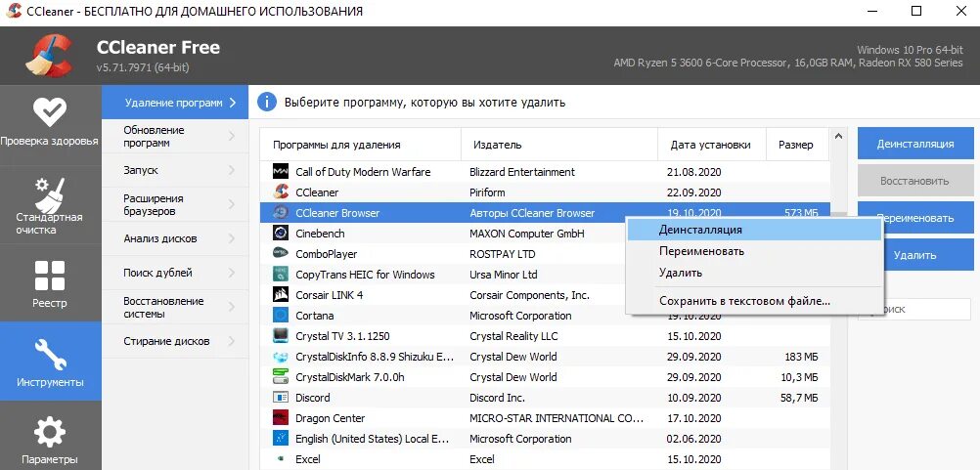Screen dimensions: 980x470
Task: Select the 10,3 МБ size cell
Action: tap(799, 377)
